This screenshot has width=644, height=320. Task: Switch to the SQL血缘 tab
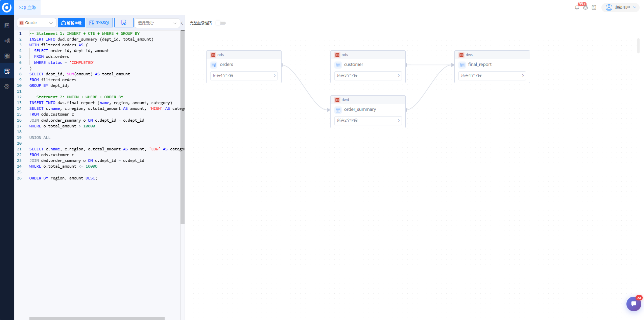[27, 7]
